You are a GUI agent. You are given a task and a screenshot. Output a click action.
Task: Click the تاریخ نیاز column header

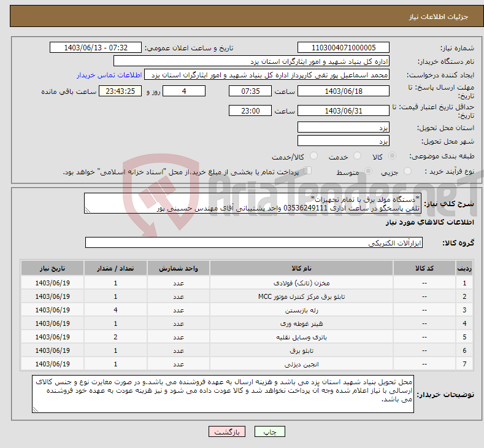tap(53, 268)
